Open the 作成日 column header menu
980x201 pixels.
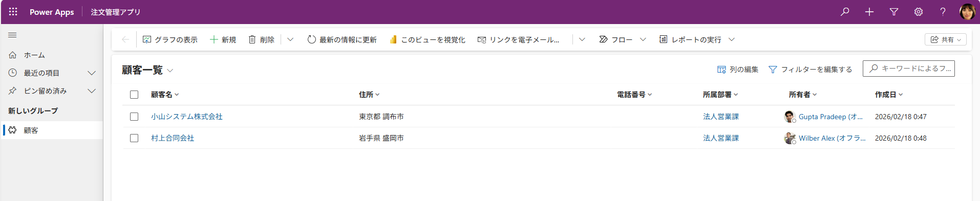pos(889,95)
